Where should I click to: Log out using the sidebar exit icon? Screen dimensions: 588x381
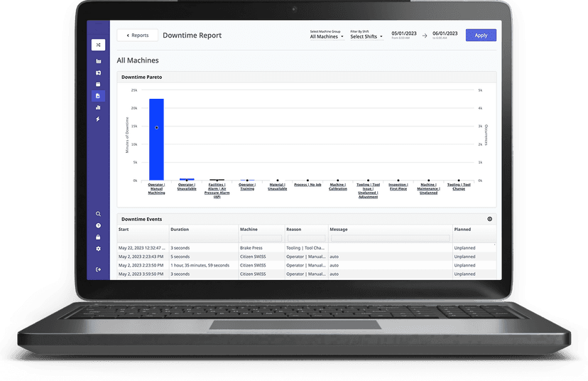point(98,269)
